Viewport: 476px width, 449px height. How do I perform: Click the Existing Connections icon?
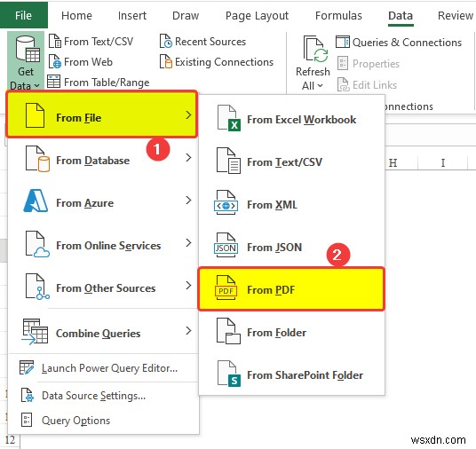[166, 61]
